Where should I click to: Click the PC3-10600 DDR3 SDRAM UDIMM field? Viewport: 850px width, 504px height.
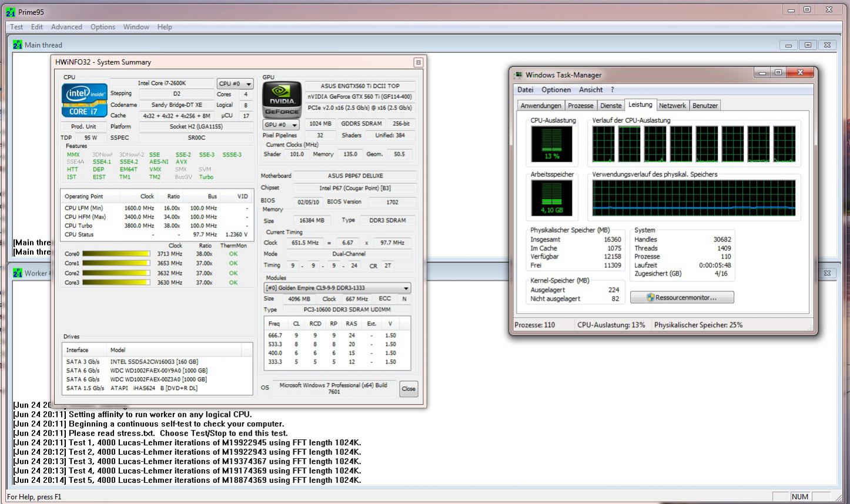(347, 310)
